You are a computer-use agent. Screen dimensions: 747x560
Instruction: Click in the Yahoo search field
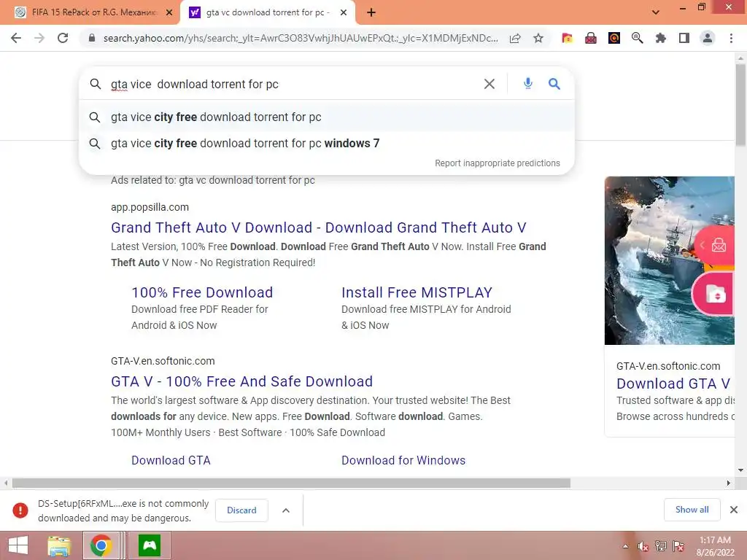[x=290, y=85]
